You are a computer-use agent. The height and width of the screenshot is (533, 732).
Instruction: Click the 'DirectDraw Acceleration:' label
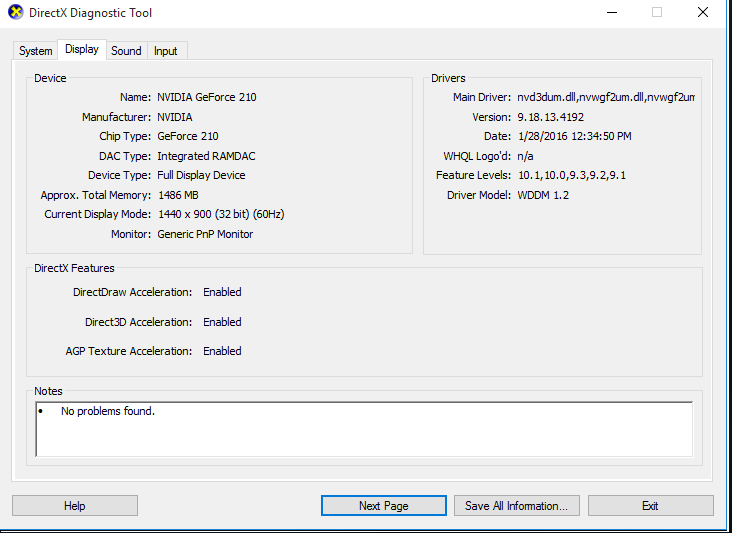click(x=133, y=292)
